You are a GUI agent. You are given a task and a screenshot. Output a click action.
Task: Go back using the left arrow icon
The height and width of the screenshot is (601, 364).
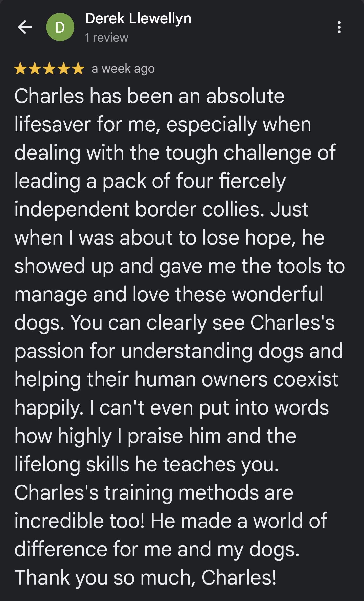[25, 27]
